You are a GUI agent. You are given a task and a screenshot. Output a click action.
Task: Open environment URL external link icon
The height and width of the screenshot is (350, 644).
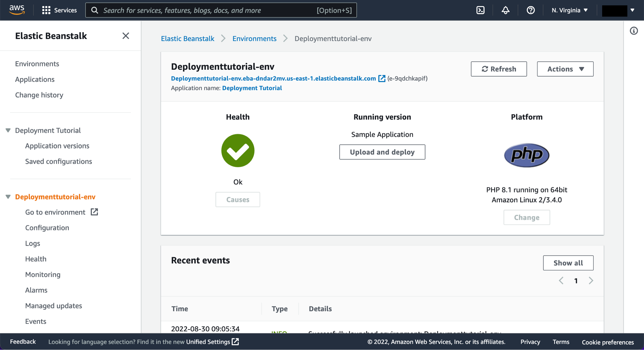pos(382,78)
